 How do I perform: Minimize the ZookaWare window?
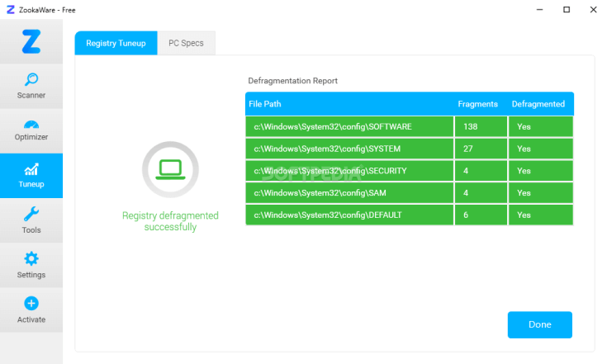coord(539,10)
